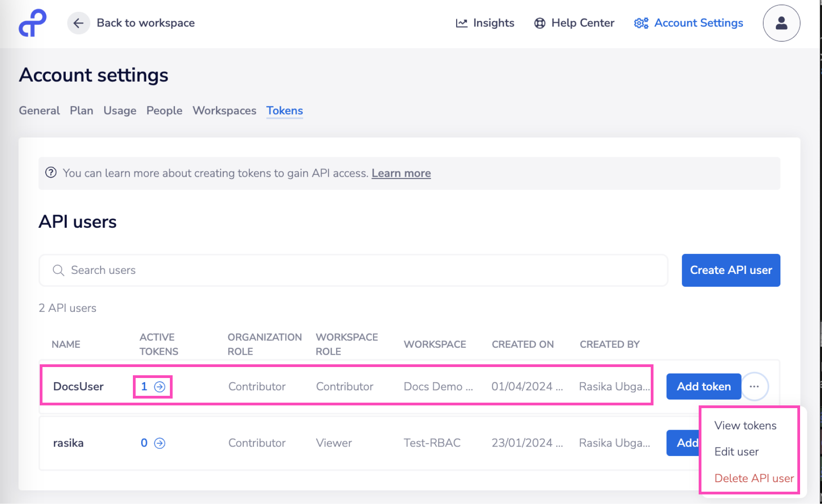This screenshot has height=504, width=822.
Task: Follow the Learn more link
Action: point(401,173)
